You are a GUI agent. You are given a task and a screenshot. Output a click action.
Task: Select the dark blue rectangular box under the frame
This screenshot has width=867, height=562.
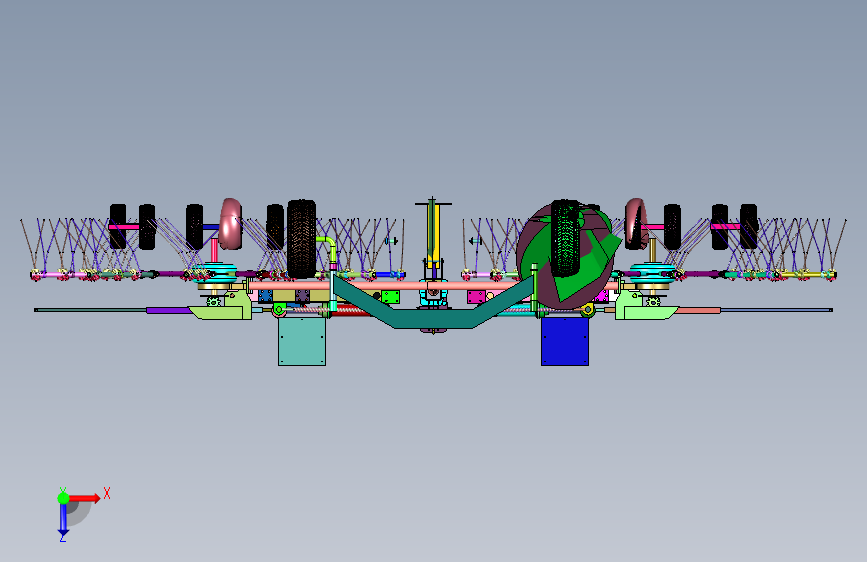tap(565, 341)
